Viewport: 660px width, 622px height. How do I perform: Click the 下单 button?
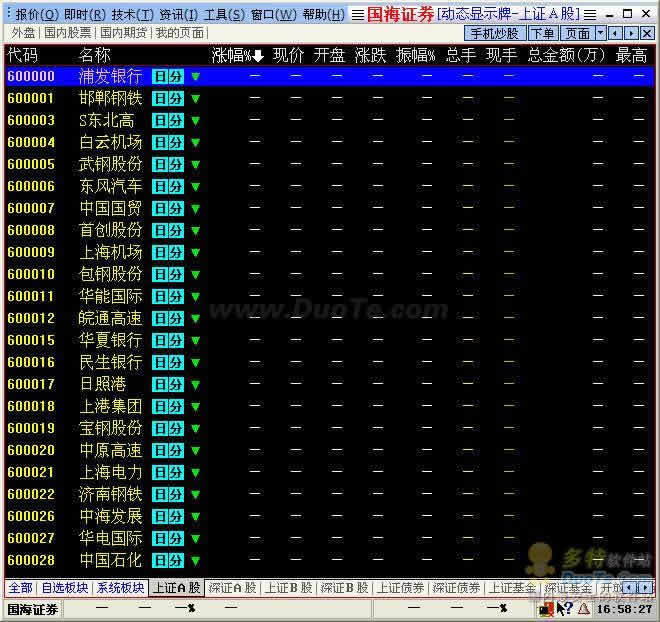[x=543, y=33]
